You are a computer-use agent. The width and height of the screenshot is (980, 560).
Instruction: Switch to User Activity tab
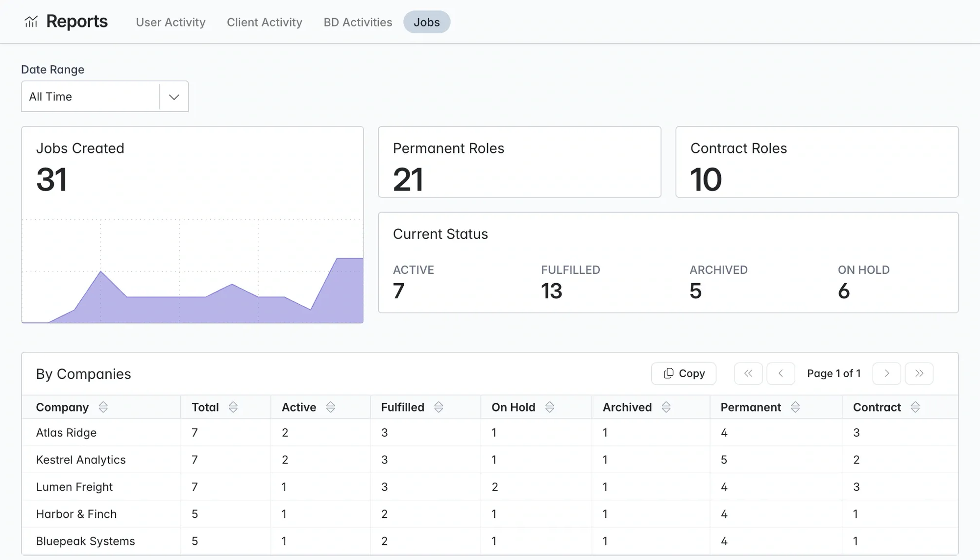pyautogui.click(x=171, y=22)
